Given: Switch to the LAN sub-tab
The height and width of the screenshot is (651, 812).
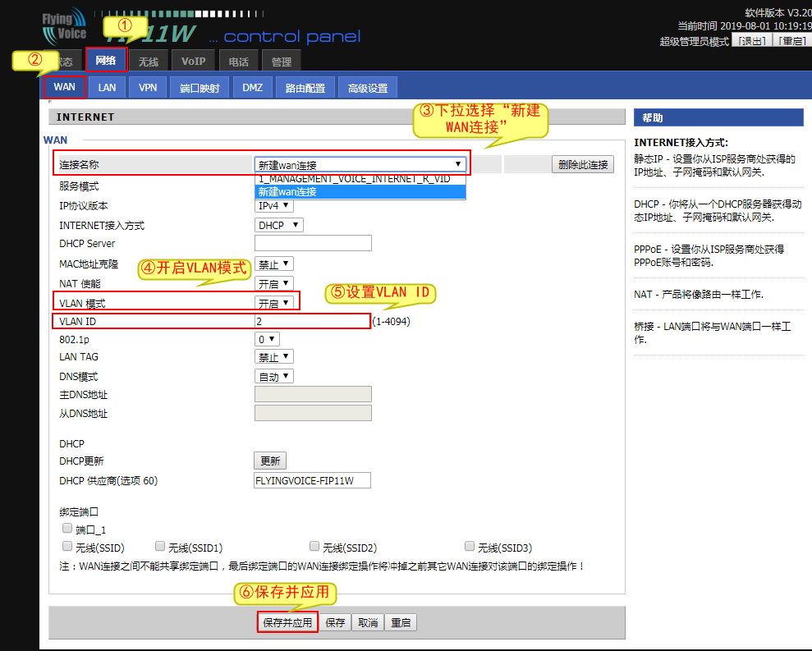Looking at the screenshot, I should 106,85.
